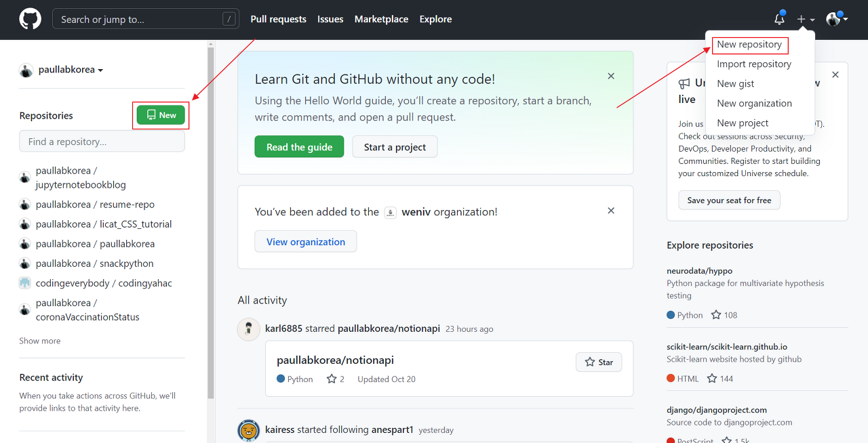Click the Python color dot under hyppo
868x443 pixels.
coord(671,315)
